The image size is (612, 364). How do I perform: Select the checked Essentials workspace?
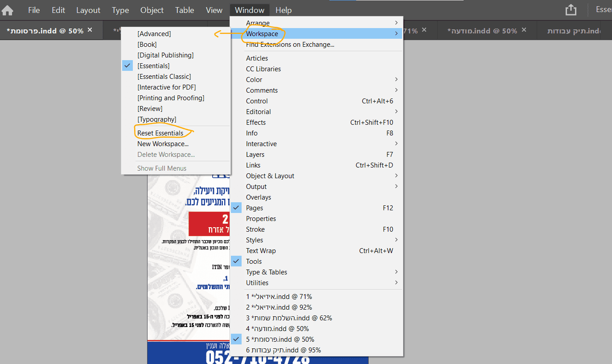[x=176, y=66]
